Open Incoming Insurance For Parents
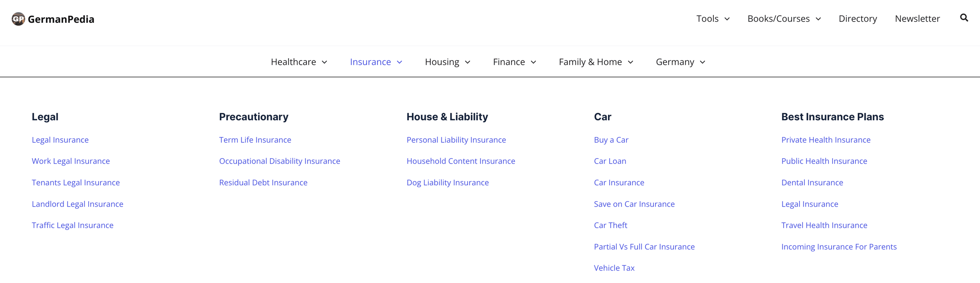Image resolution: width=980 pixels, height=283 pixels. [839, 247]
